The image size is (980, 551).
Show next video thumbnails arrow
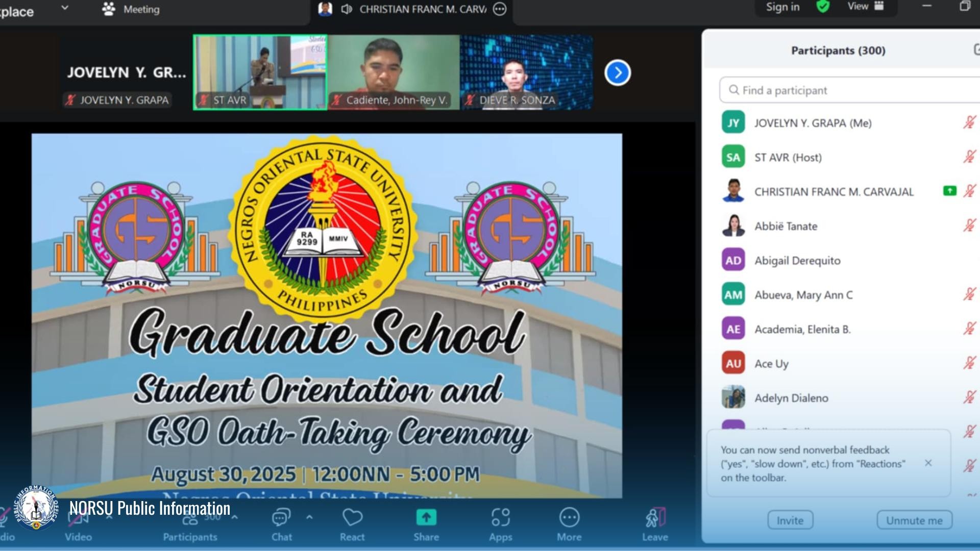click(618, 73)
